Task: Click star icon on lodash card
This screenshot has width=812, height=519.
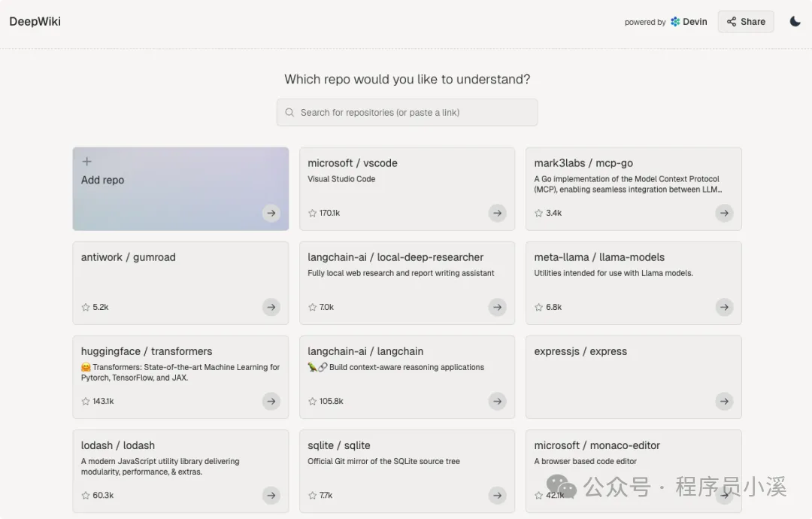Action: [86, 495]
